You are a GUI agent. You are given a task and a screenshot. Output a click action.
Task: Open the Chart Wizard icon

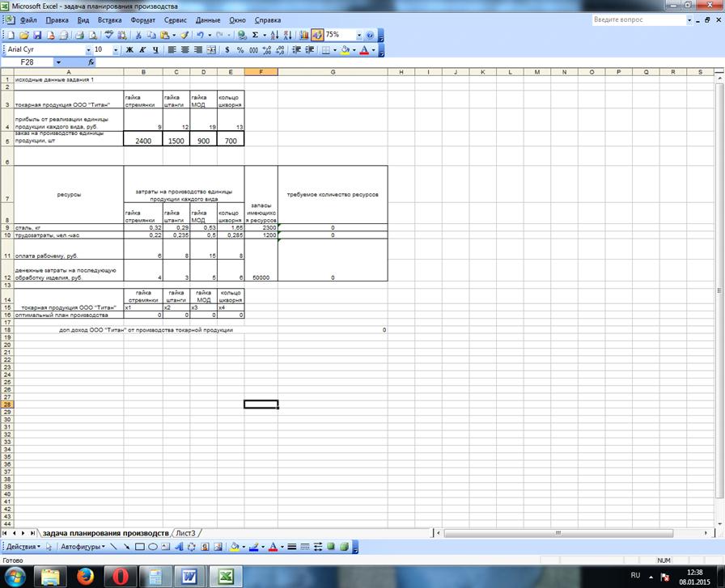pos(303,36)
